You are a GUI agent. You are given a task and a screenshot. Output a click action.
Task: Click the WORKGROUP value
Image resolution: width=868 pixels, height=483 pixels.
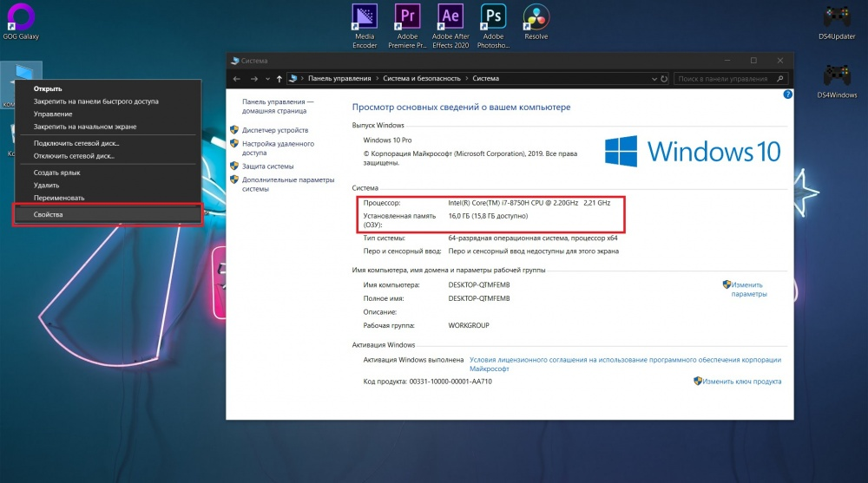[469, 325]
